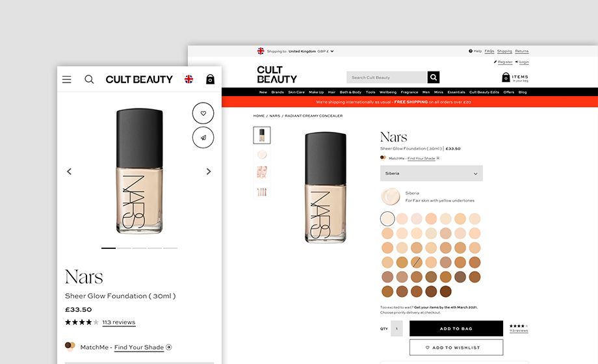Viewport: 598px width, 364px height.
Task: Open the hamburger menu in mobile view
Action: [67, 79]
